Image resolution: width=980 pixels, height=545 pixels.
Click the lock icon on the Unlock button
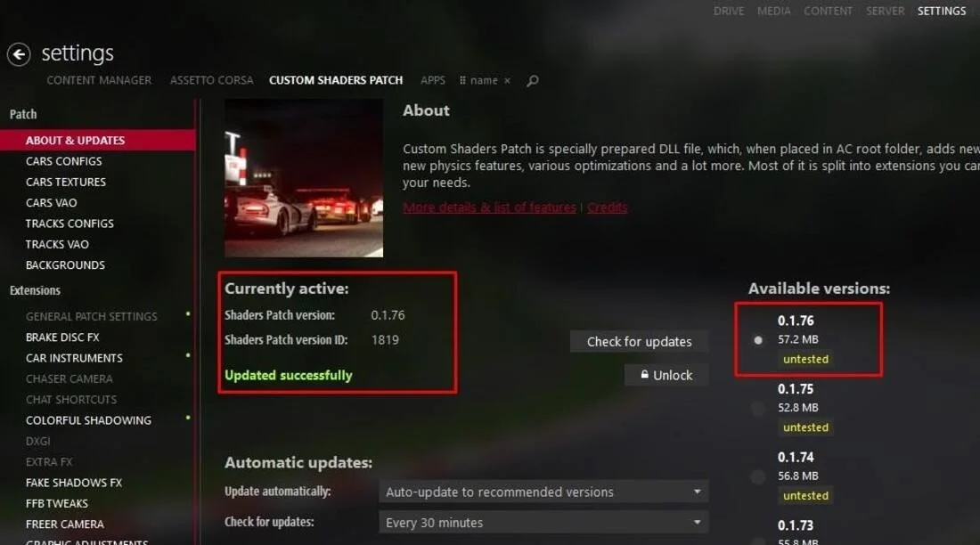click(x=644, y=374)
